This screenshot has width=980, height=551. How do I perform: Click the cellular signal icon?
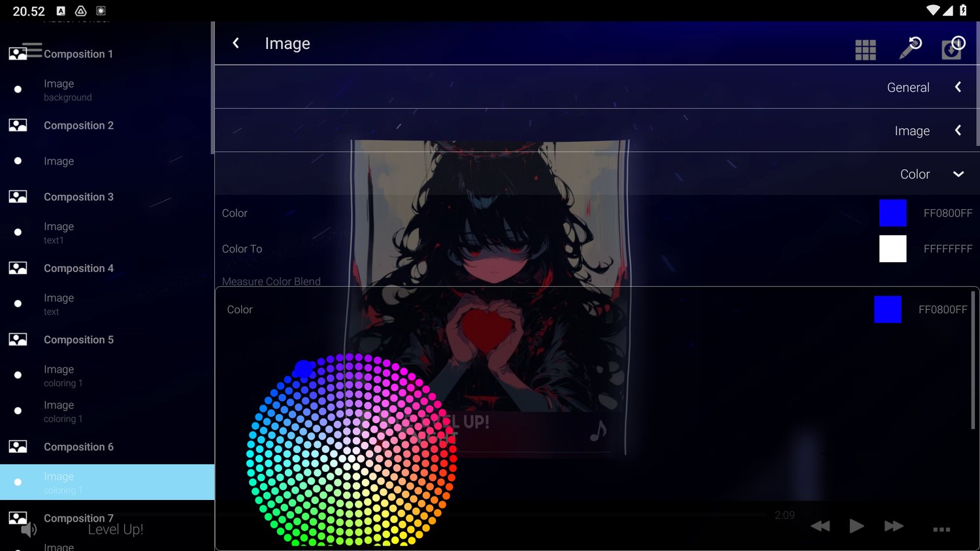tap(948, 10)
